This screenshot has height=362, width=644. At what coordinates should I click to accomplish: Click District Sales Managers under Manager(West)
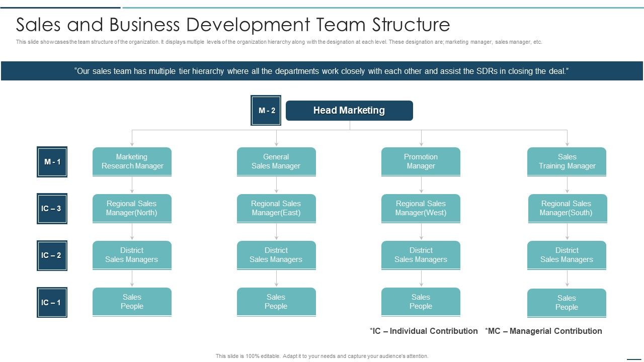click(x=421, y=255)
